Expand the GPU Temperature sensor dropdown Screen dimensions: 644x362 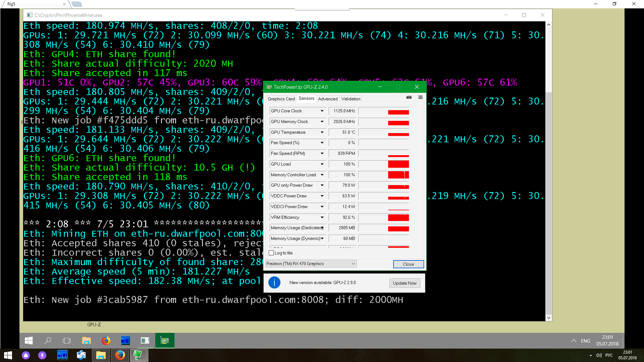322,132
